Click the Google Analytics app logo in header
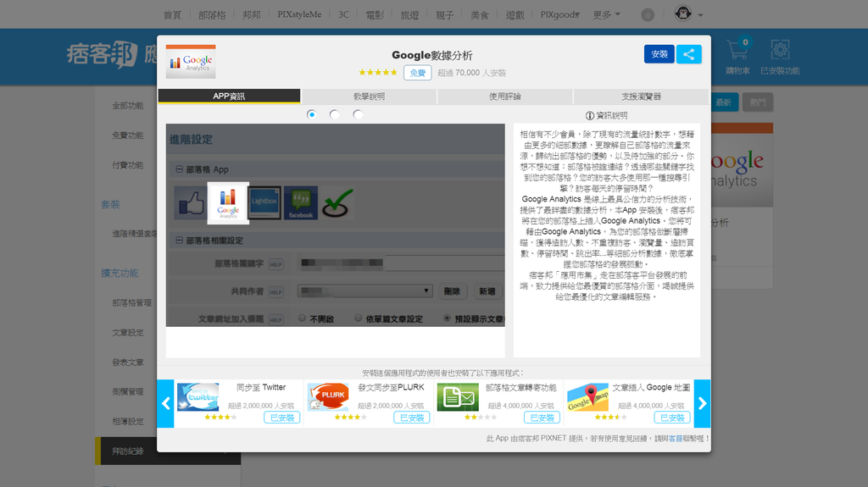868x487 pixels. pyautogui.click(x=191, y=62)
